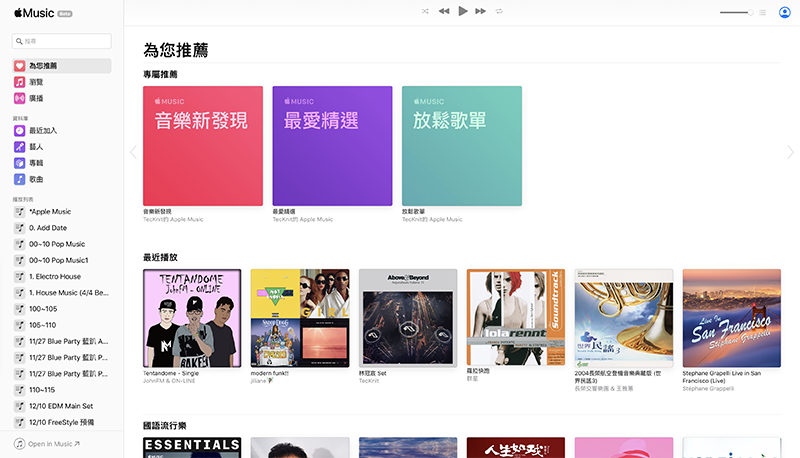Open the 1. Electro House playlist

click(x=55, y=276)
